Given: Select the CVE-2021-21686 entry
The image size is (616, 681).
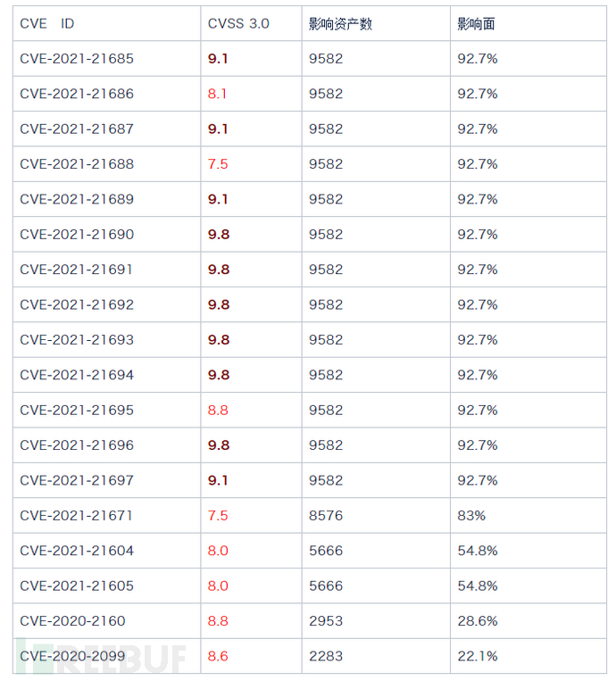Looking at the screenshot, I should click(77, 94).
